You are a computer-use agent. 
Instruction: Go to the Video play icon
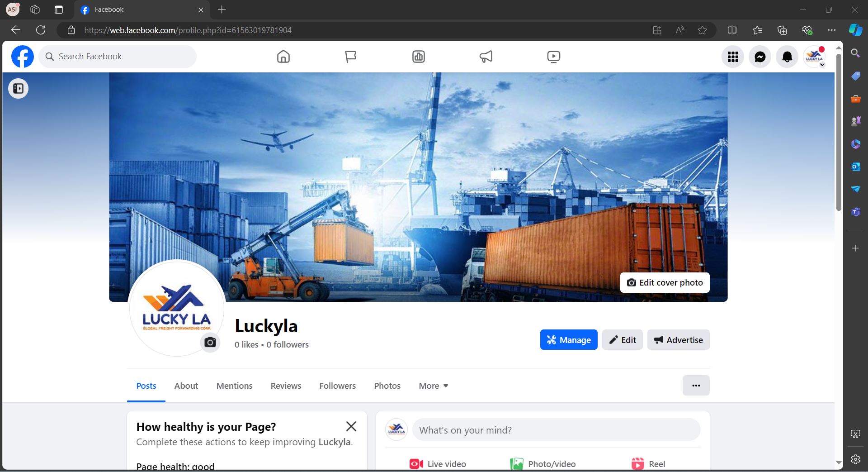(553, 57)
